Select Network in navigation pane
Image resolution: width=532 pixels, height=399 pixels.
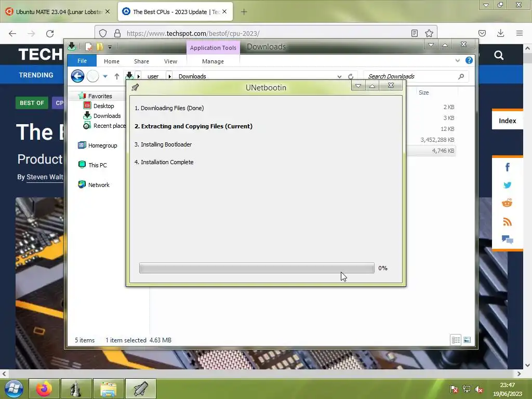(99, 185)
